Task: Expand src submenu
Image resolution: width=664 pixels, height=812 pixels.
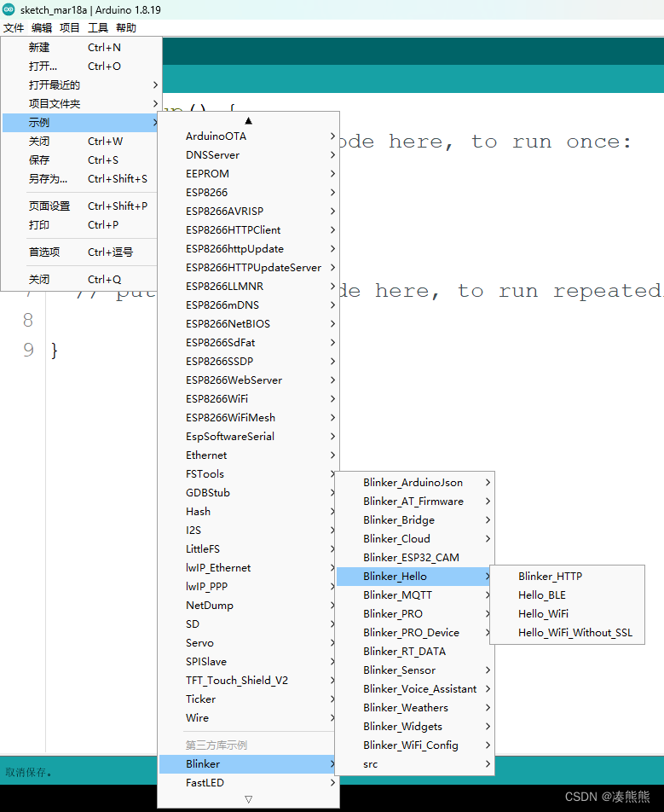Action: click(x=414, y=764)
